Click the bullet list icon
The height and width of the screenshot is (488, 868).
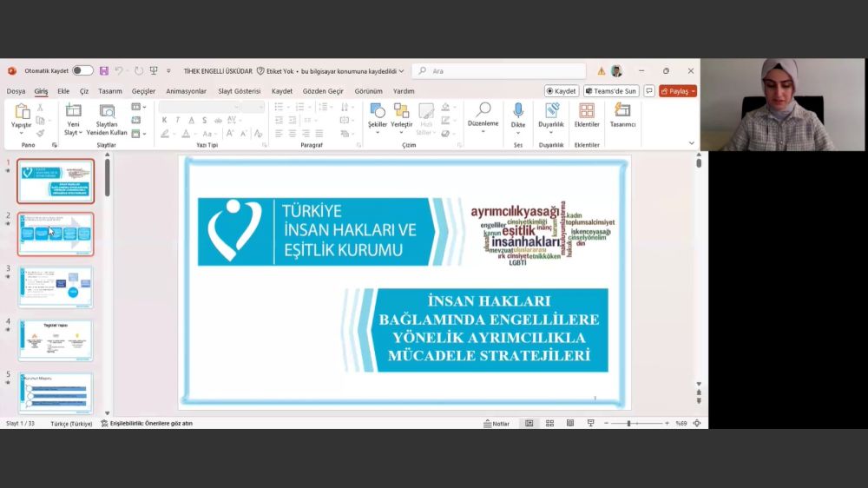coord(279,107)
